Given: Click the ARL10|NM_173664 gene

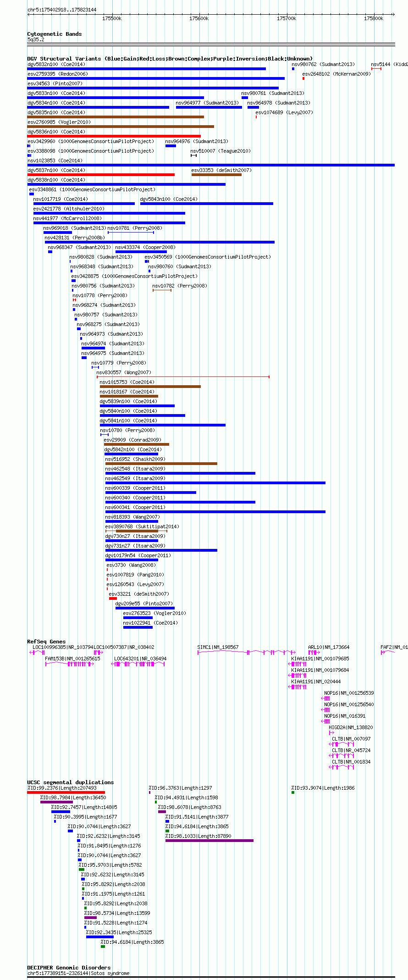Looking at the screenshot, I should [x=314, y=653].
